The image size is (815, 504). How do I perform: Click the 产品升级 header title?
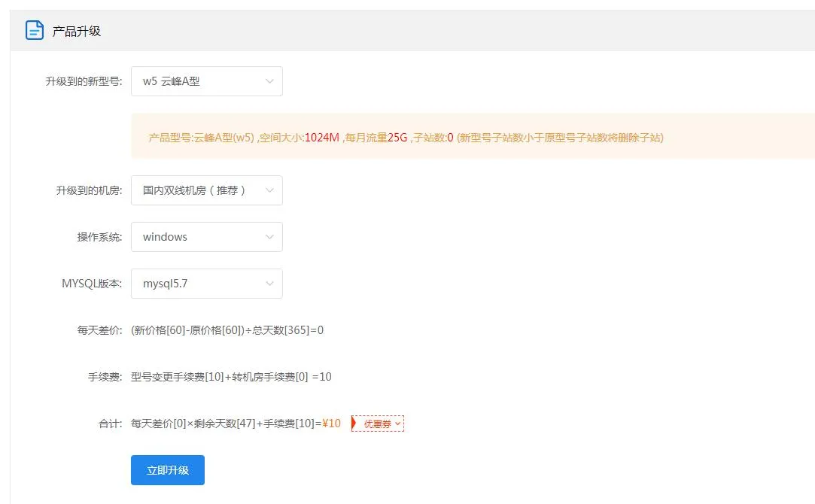(77, 31)
